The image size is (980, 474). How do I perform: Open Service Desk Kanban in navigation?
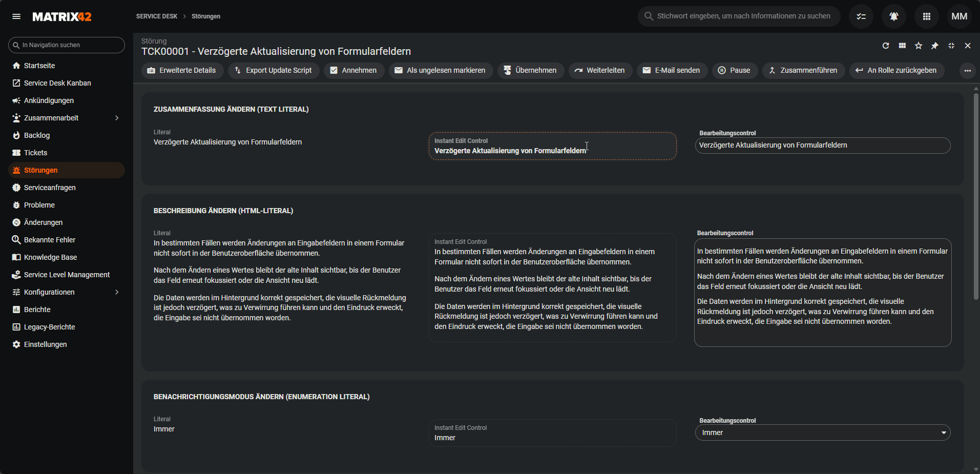click(57, 83)
